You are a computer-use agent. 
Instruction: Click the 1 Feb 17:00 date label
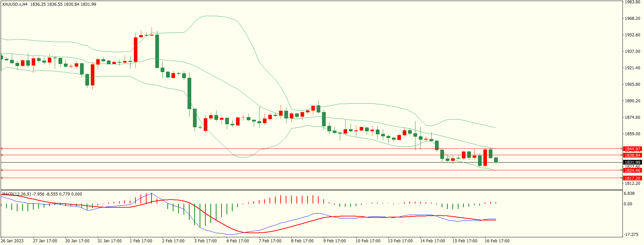[141, 241]
